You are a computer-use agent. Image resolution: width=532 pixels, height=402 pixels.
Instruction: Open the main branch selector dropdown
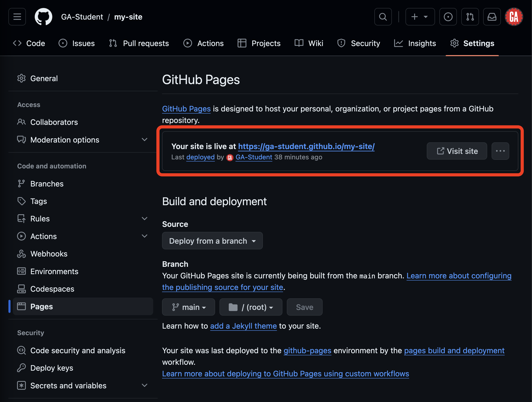point(189,307)
